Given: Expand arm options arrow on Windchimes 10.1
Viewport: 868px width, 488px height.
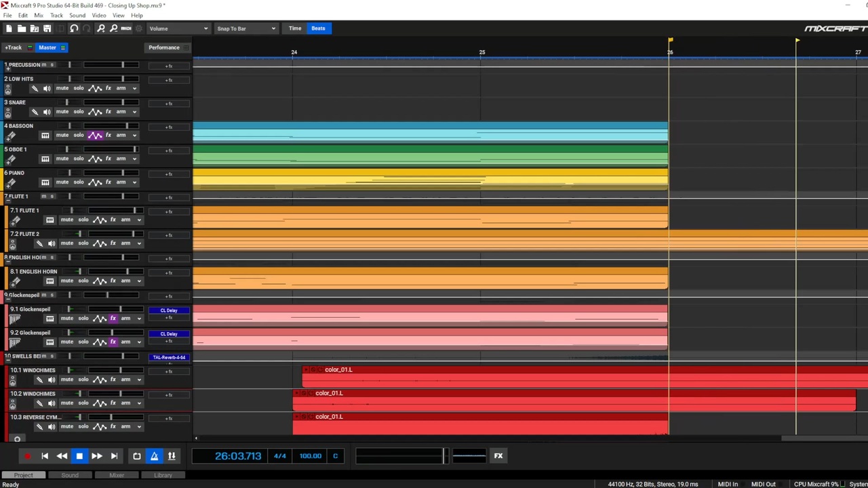Looking at the screenshot, I should pyautogui.click(x=139, y=380).
